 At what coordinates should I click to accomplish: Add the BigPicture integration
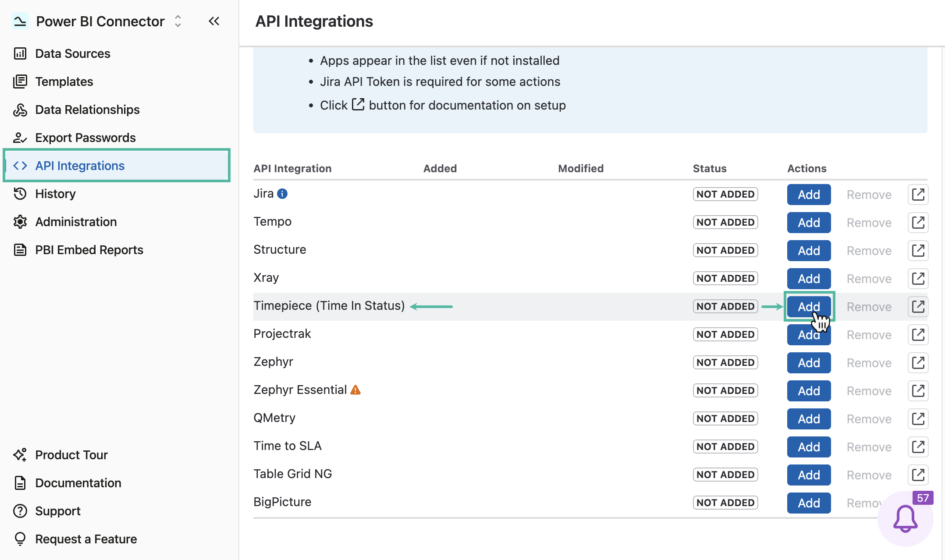[809, 503]
